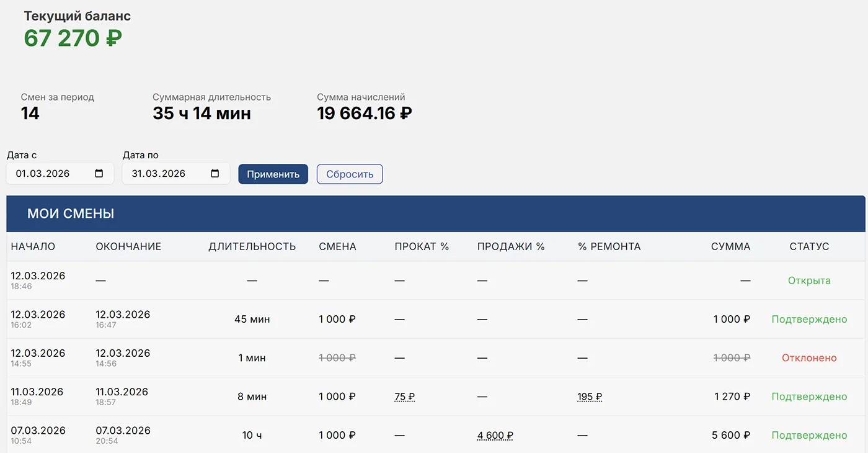Click the underlined 75 ₽ rental amount
The width and height of the screenshot is (868, 453).
pos(404,397)
